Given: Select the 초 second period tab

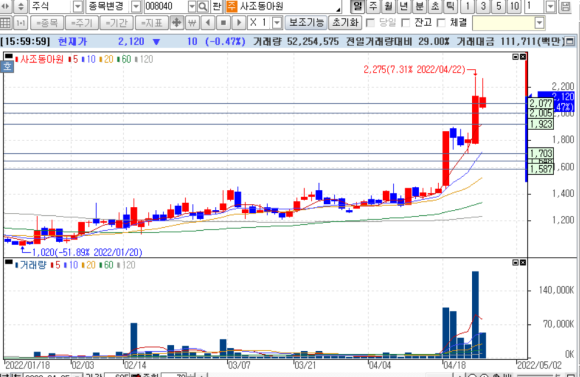Looking at the screenshot, I should click(x=435, y=6).
